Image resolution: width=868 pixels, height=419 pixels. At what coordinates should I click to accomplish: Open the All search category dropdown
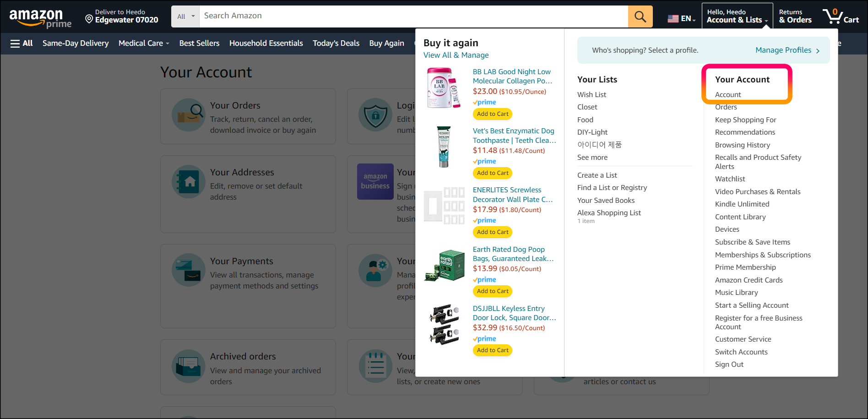tap(185, 16)
